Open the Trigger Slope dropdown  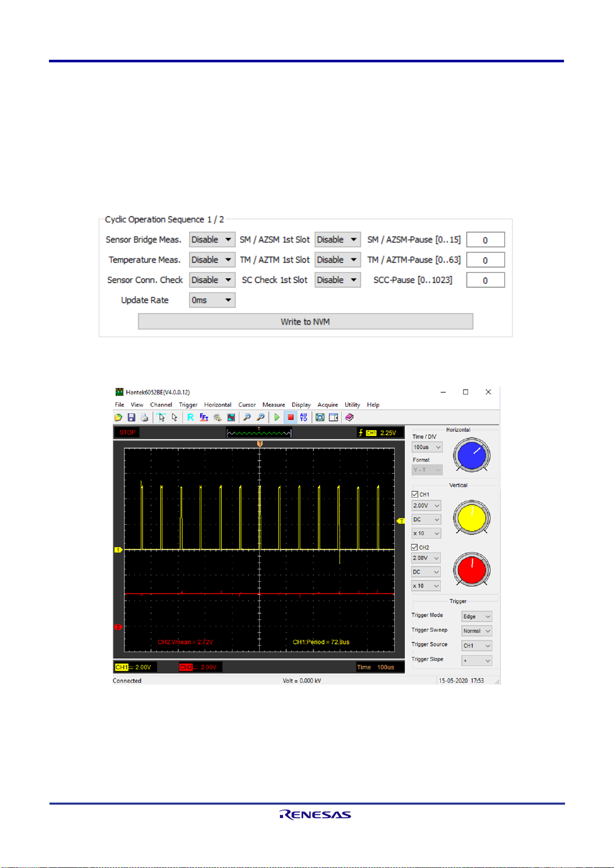tap(477, 660)
